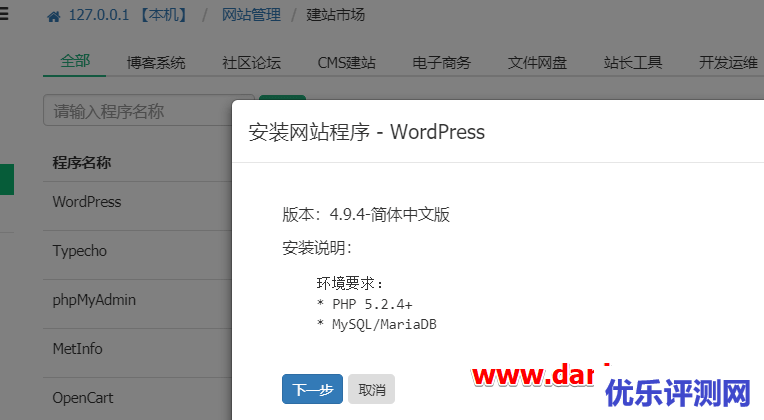Click the home icon in breadcrumb
Image resolution: width=764 pixels, height=420 pixels.
(x=53, y=16)
